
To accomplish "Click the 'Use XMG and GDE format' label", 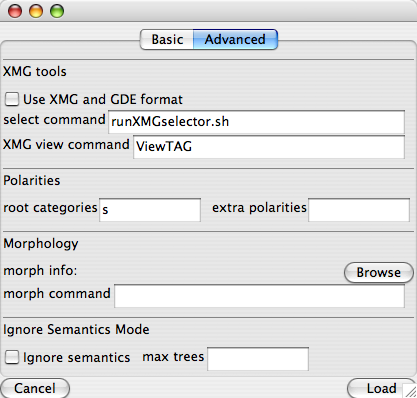I will [103, 100].
